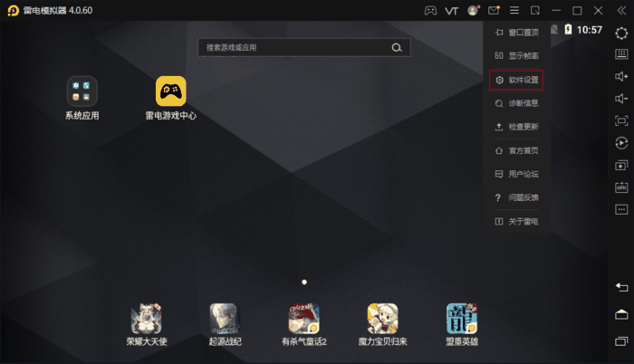The image size is (634, 364).
Task: Choose 检查更新 in the dropdown menu
Action: pos(516,127)
